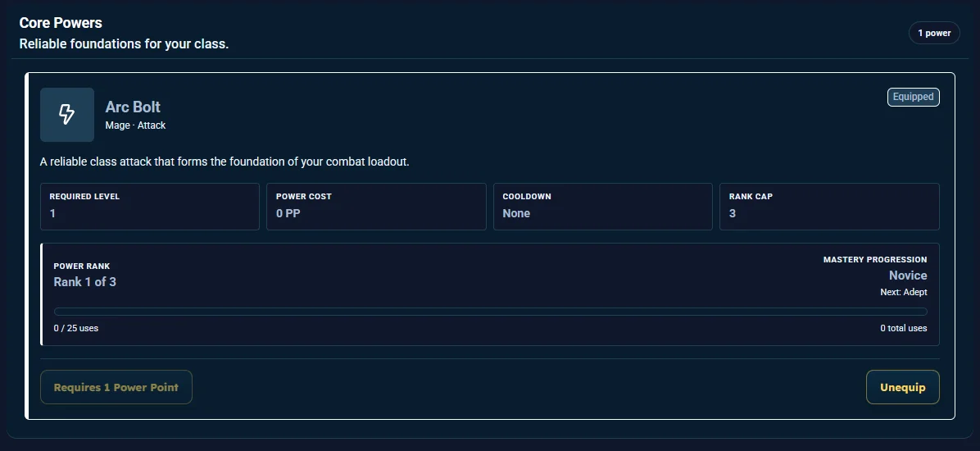Image resolution: width=980 pixels, height=451 pixels.
Task: Click the Required Level stat box
Action: point(150,207)
